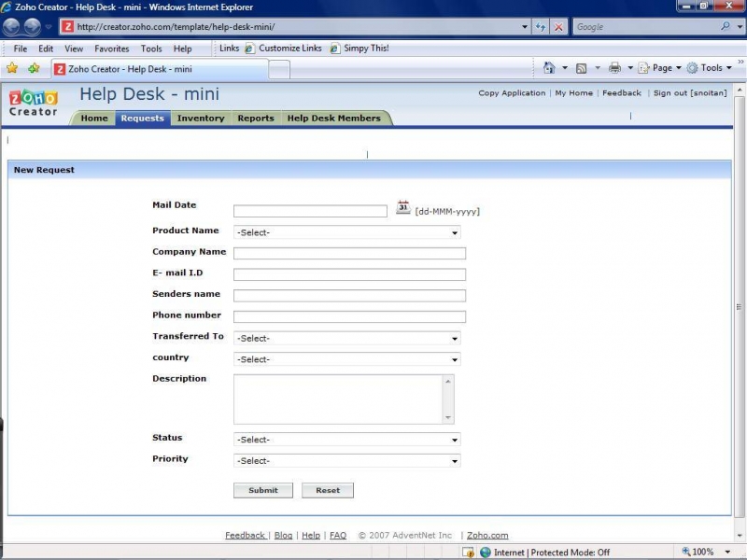
Task: Click the Google search magnifier icon
Action: (724, 26)
